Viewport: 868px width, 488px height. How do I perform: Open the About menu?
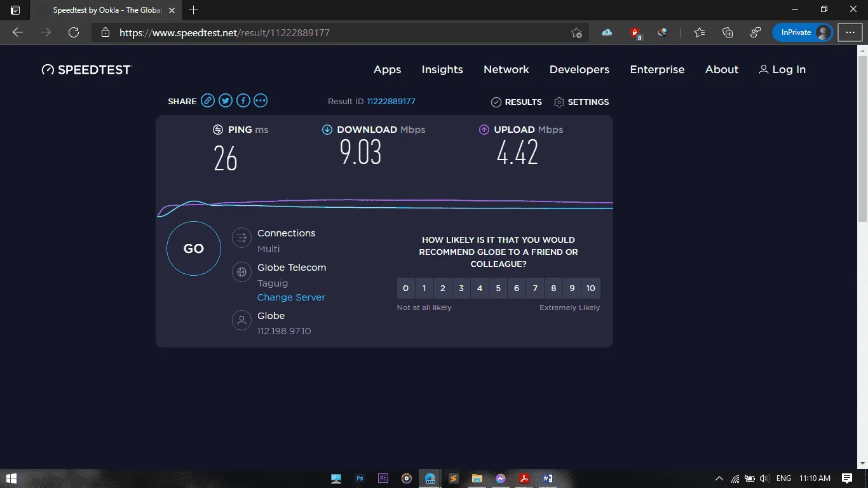(x=722, y=70)
